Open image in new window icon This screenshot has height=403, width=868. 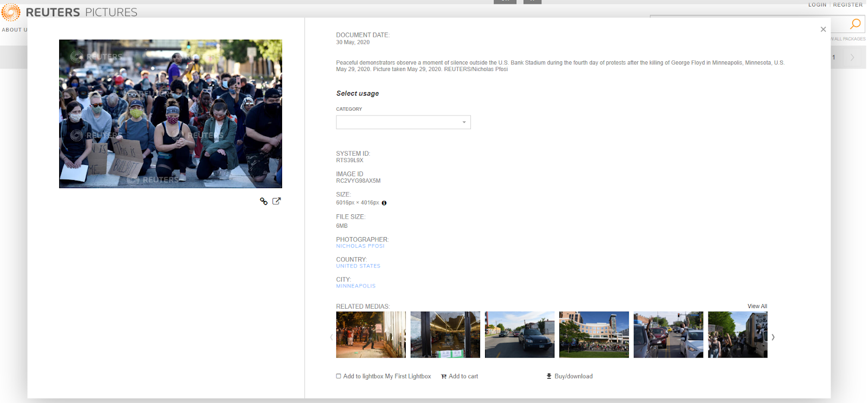[x=277, y=201]
